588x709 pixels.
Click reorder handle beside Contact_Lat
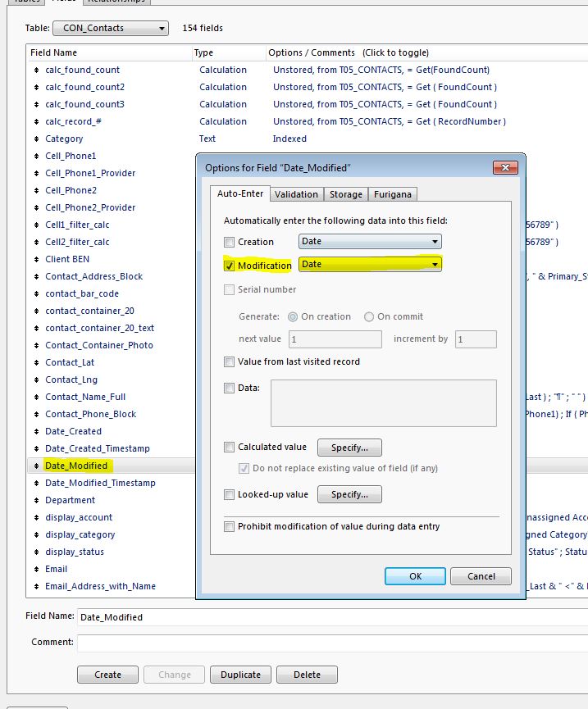pyautogui.click(x=36, y=362)
